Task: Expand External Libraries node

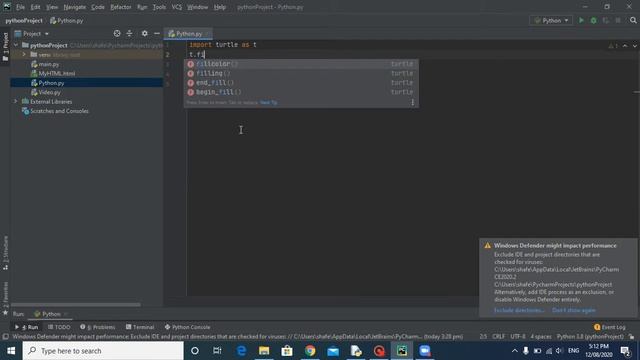Action: tap(16, 101)
